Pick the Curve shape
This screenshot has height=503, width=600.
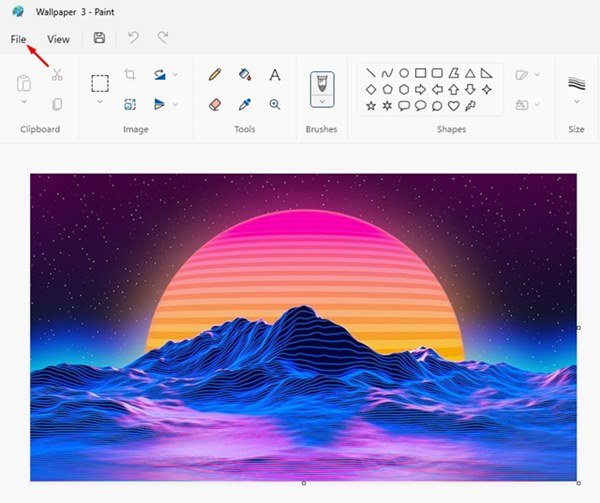pos(387,73)
